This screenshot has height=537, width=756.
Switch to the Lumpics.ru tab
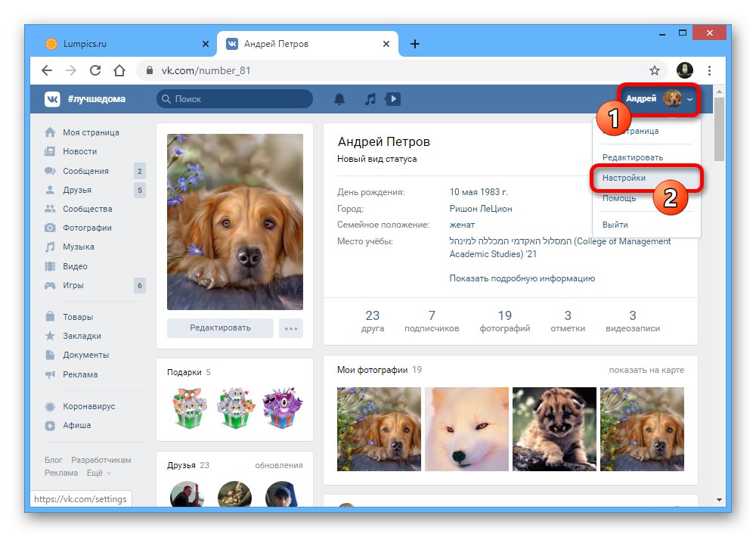(128, 44)
